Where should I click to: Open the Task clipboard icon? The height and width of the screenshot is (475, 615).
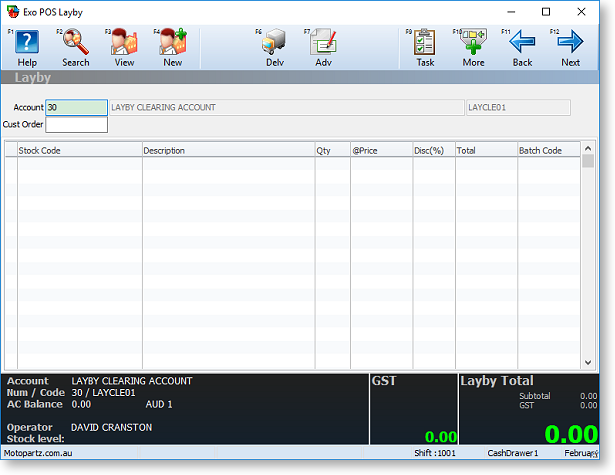[x=425, y=47]
